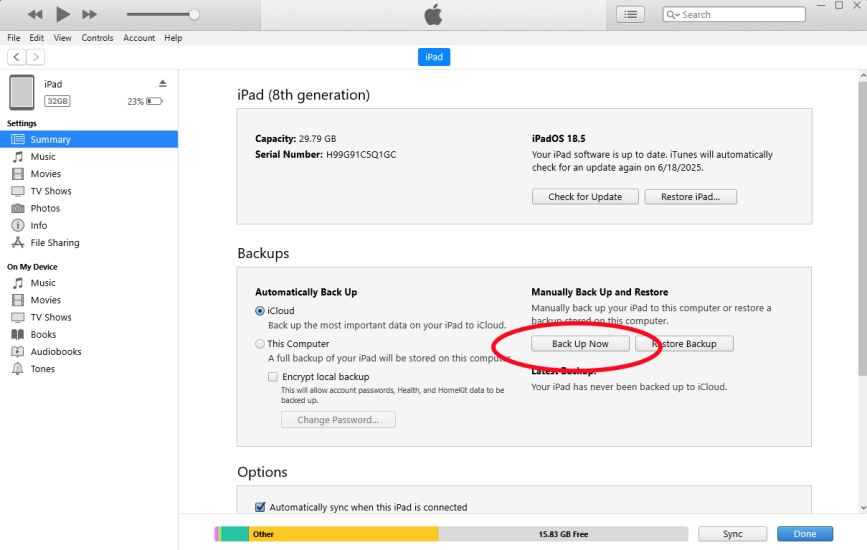Toggle Automatically sync when iPad connected
The width and height of the screenshot is (867, 550).
coord(260,507)
